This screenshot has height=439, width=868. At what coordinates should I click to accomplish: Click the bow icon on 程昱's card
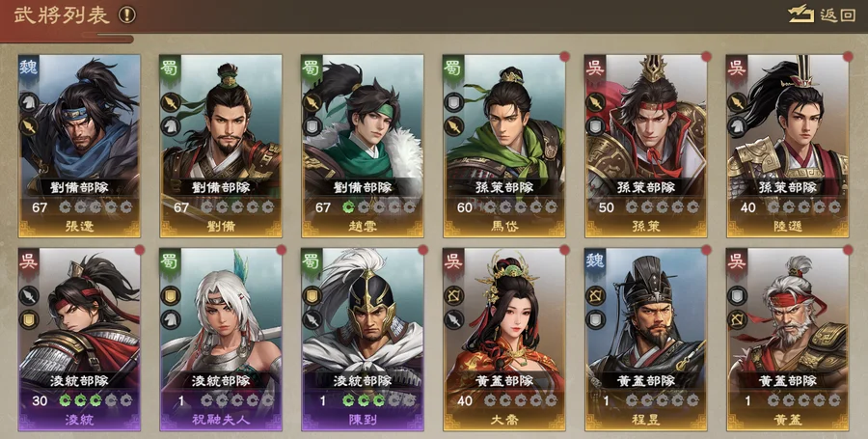596,295
